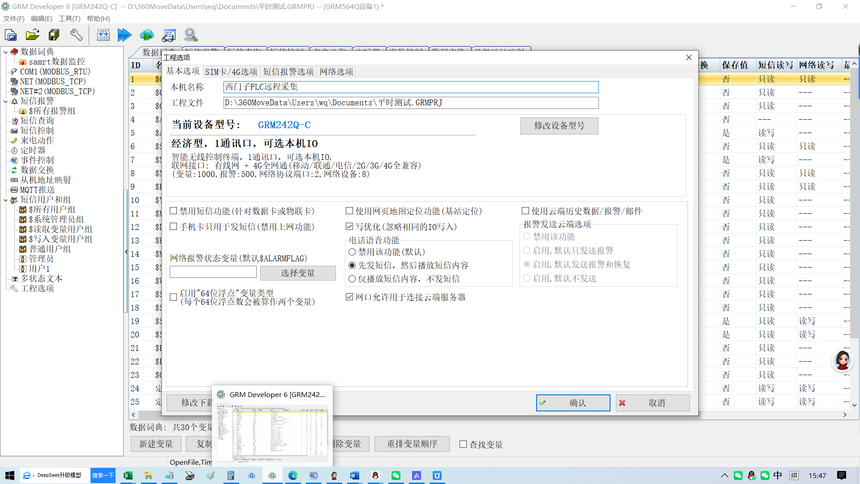Open WeChat from the taskbar
The width and height of the screenshot is (860, 484).
pos(396,476)
